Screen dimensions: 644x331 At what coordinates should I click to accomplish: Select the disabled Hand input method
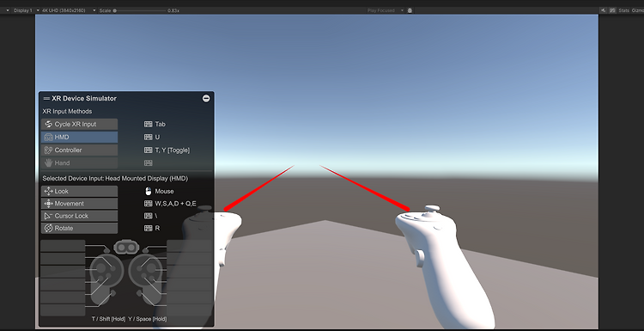pyautogui.click(x=79, y=162)
